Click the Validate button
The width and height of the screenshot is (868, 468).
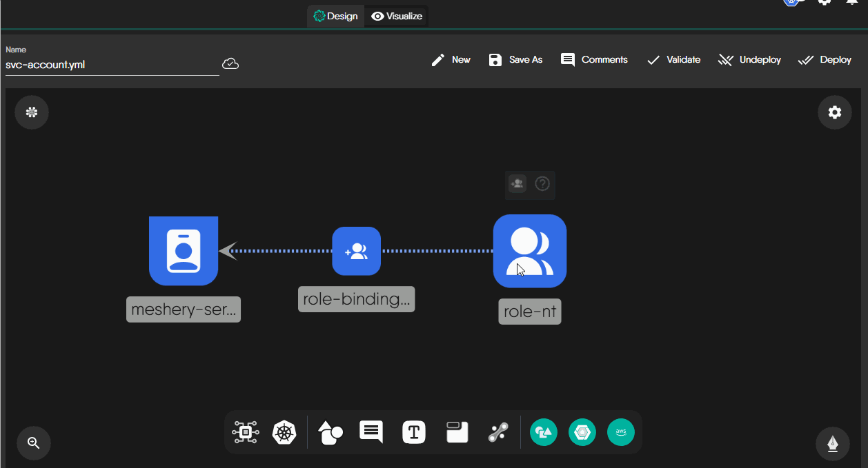tap(673, 60)
